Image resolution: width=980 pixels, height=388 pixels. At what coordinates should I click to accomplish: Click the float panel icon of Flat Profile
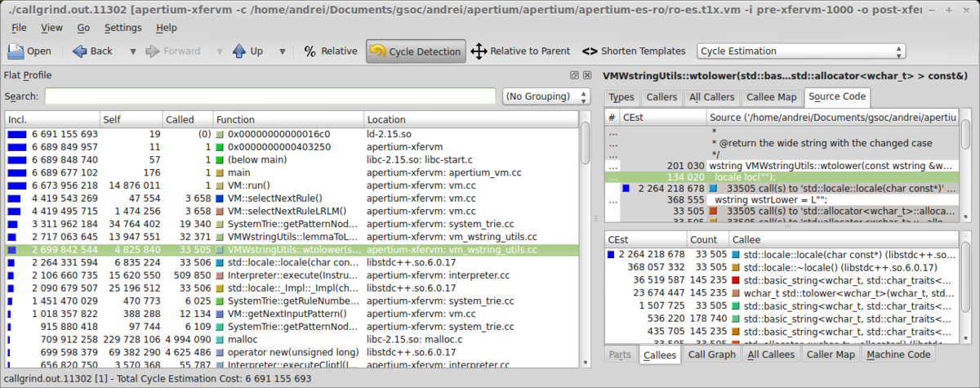575,75
